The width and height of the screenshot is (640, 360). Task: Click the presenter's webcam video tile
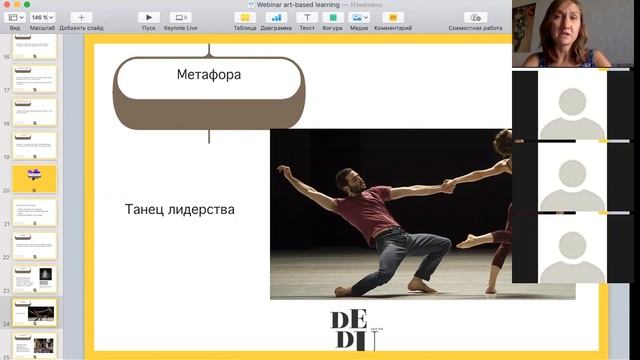coord(573,33)
